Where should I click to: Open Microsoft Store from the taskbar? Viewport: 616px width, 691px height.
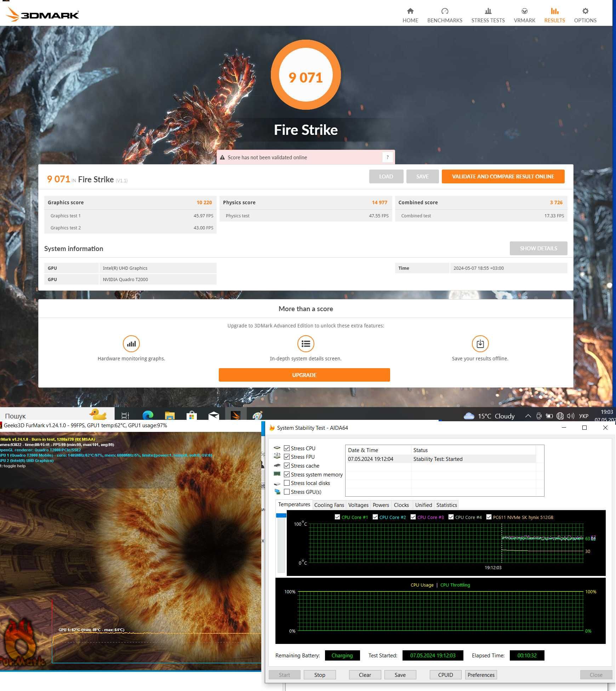(x=192, y=416)
